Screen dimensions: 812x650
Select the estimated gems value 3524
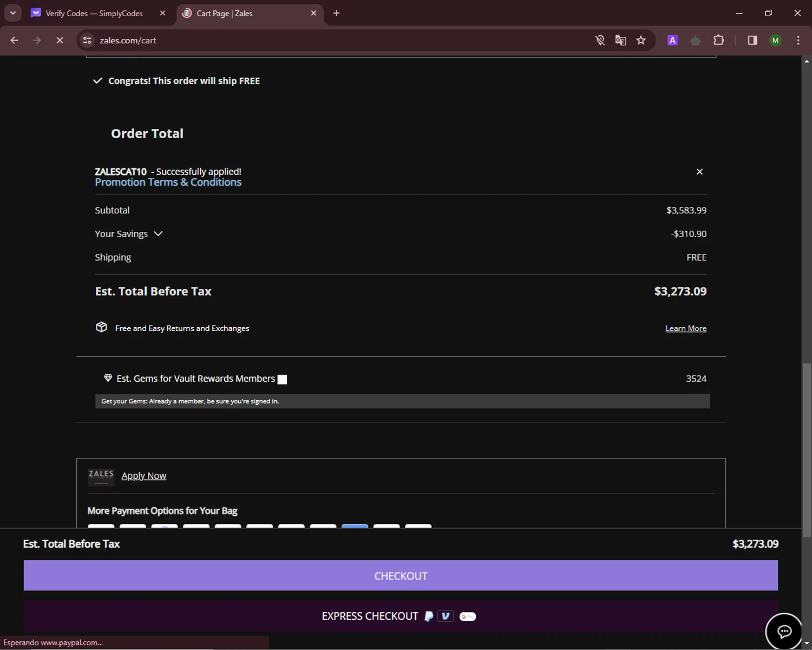696,379
